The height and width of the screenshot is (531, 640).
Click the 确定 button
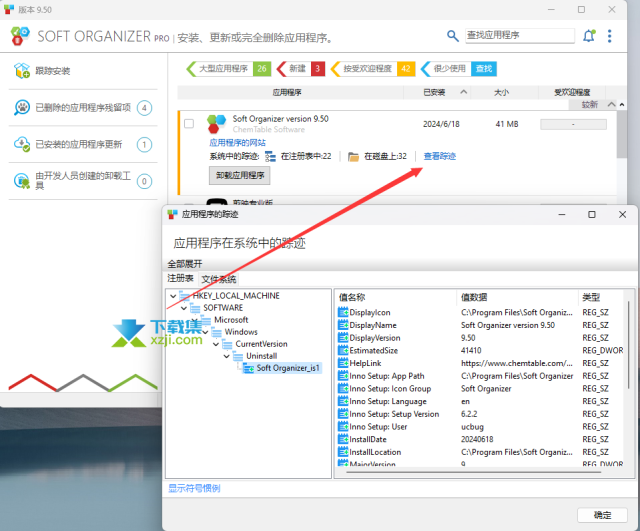coord(602,515)
